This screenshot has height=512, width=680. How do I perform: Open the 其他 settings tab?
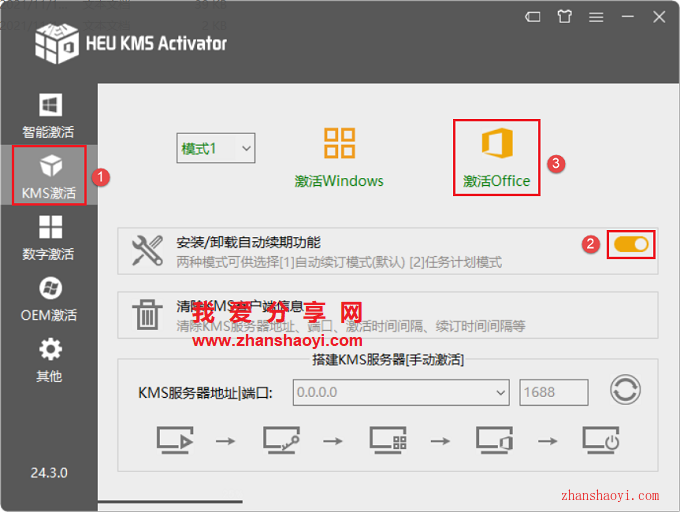(x=49, y=360)
